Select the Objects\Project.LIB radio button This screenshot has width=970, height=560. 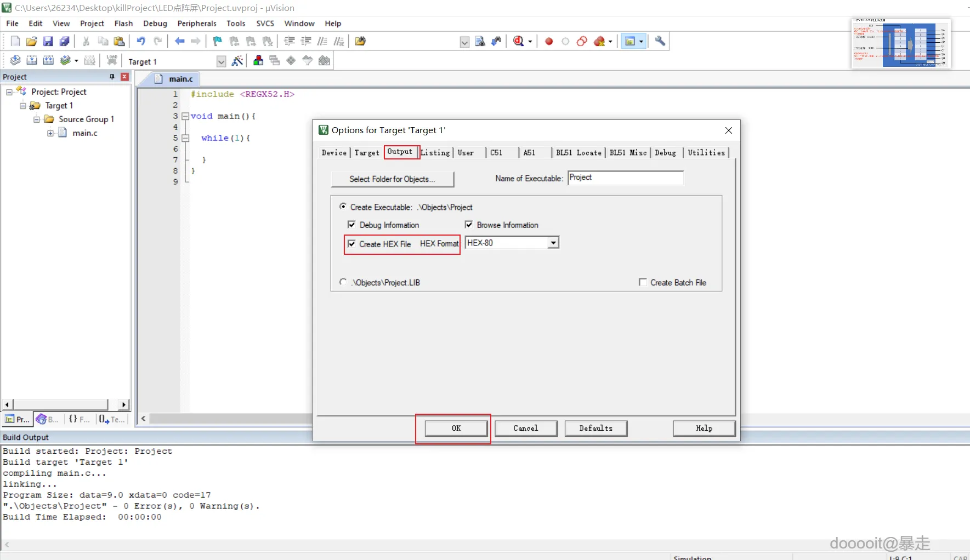click(x=343, y=282)
